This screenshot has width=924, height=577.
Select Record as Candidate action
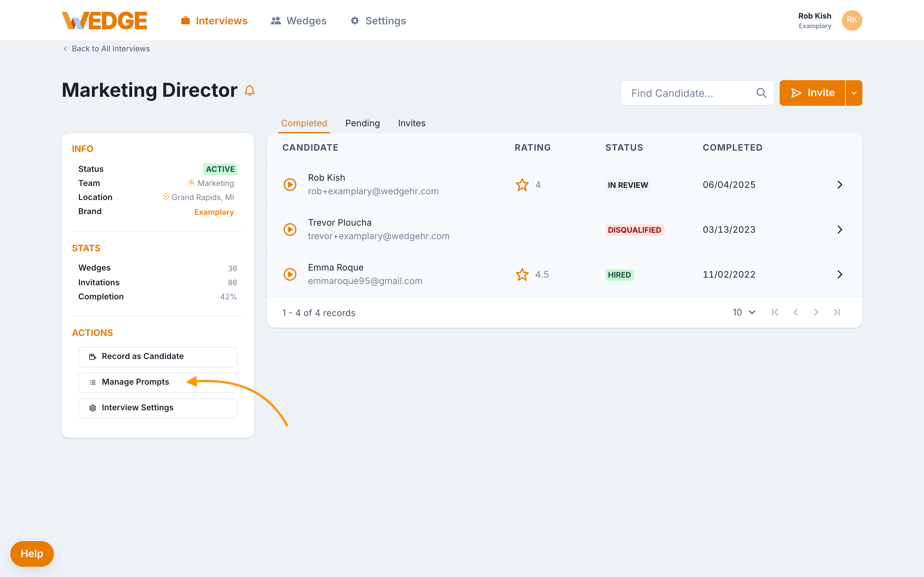157,356
